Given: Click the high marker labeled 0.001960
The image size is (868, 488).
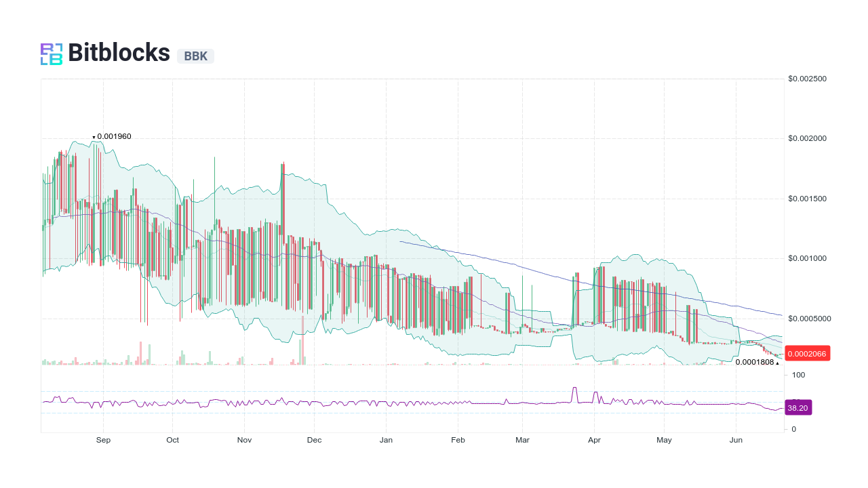Looking at the screenshot, I should pos(112,136).
